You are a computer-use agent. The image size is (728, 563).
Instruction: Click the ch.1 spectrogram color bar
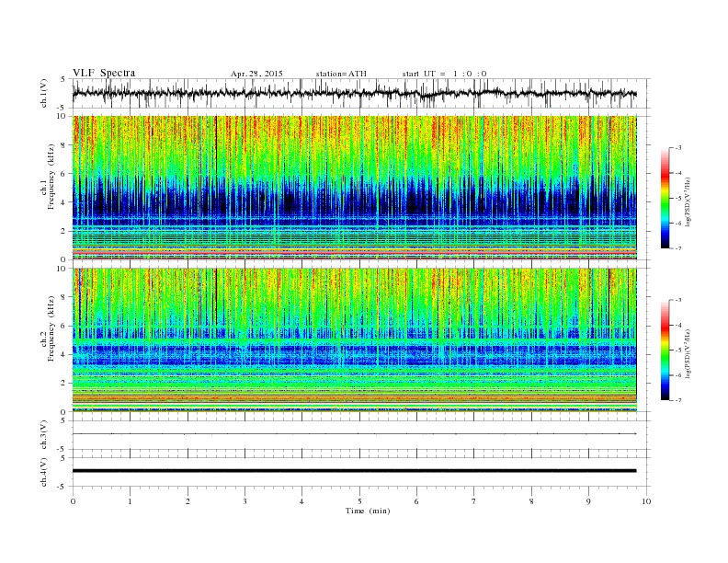665,198
